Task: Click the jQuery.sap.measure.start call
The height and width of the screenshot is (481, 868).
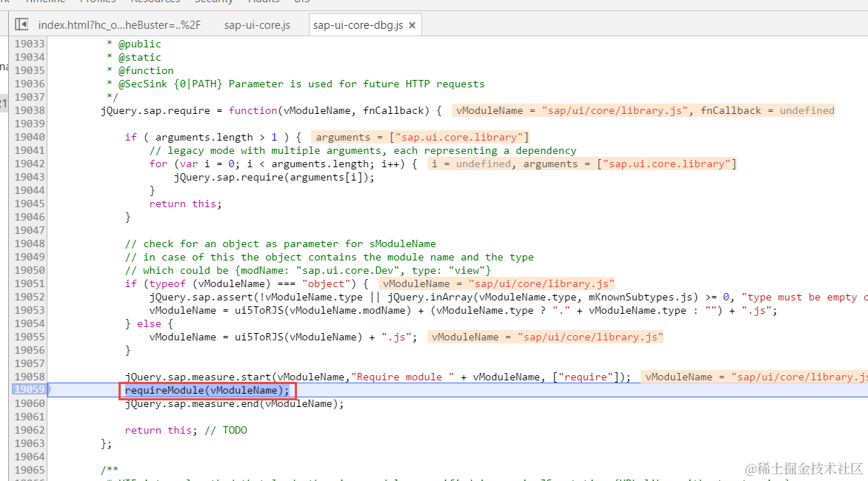Action: pos(378,377)
